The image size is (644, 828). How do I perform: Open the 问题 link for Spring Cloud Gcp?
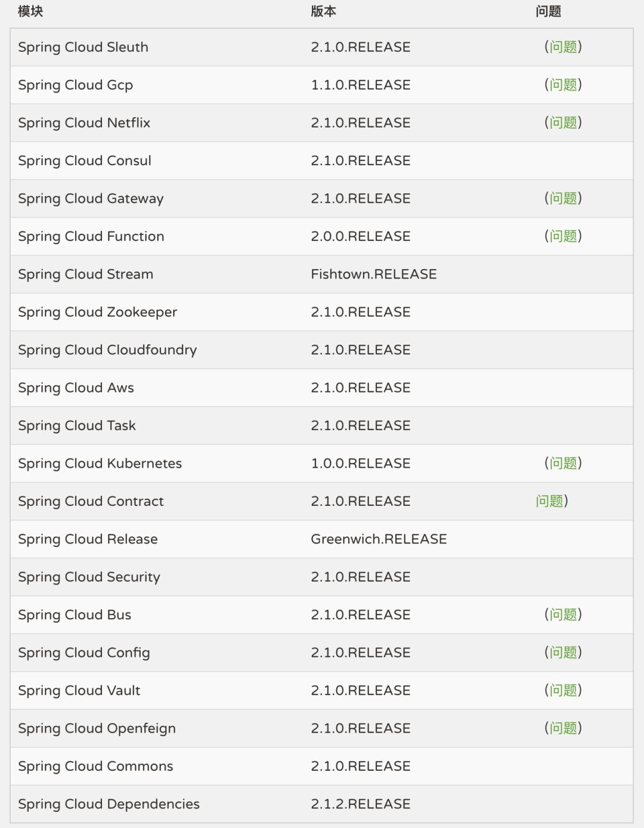coord(563,85)
